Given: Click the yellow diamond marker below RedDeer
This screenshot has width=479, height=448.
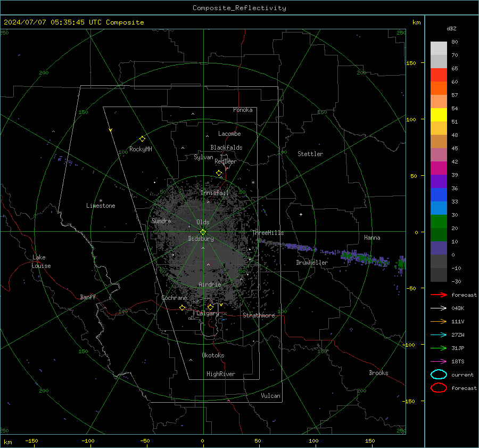Looking at the screenshot, I should 219,173.
